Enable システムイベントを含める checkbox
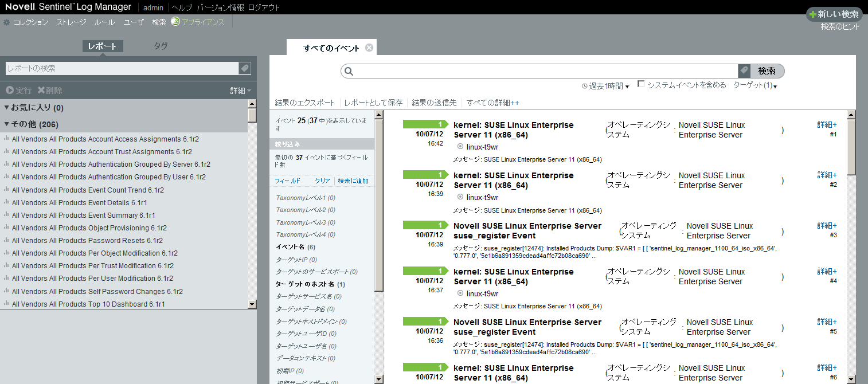Image resolution: width=868 pixels, height=384 pixels. coord(641,84)
